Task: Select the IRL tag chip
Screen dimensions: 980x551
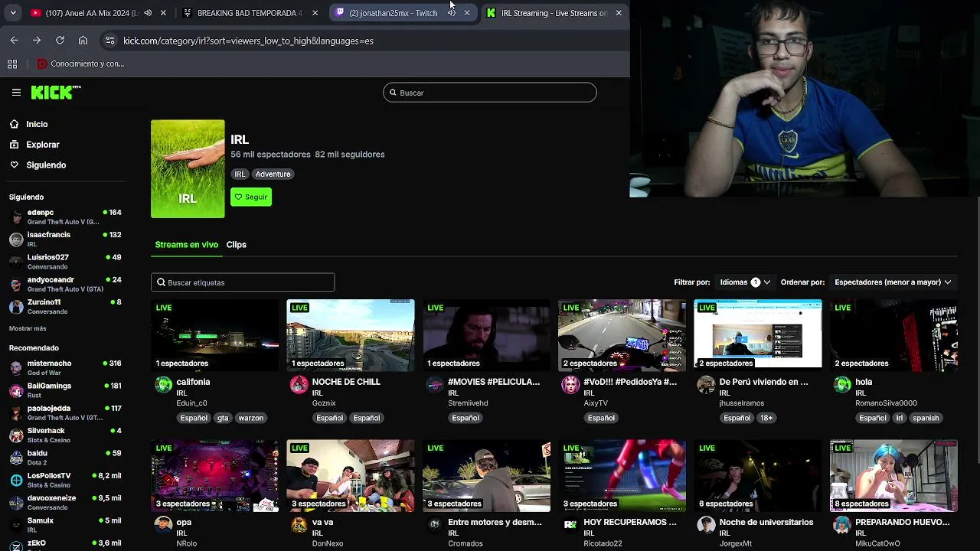Action: (240, 174)
